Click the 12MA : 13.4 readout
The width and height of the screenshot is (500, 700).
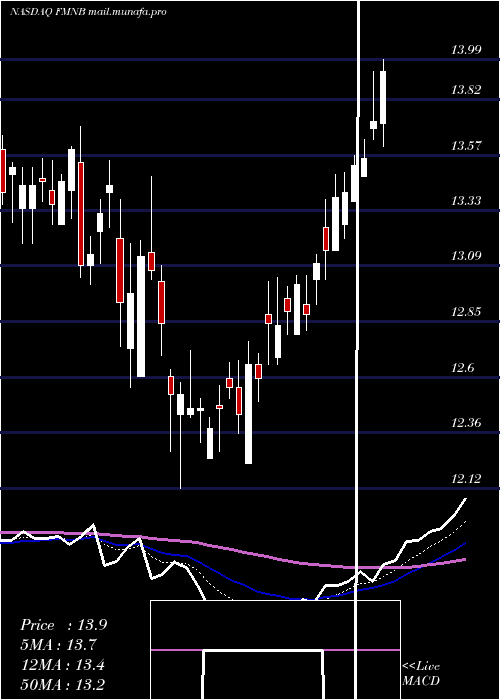click(x=62, y=665)
